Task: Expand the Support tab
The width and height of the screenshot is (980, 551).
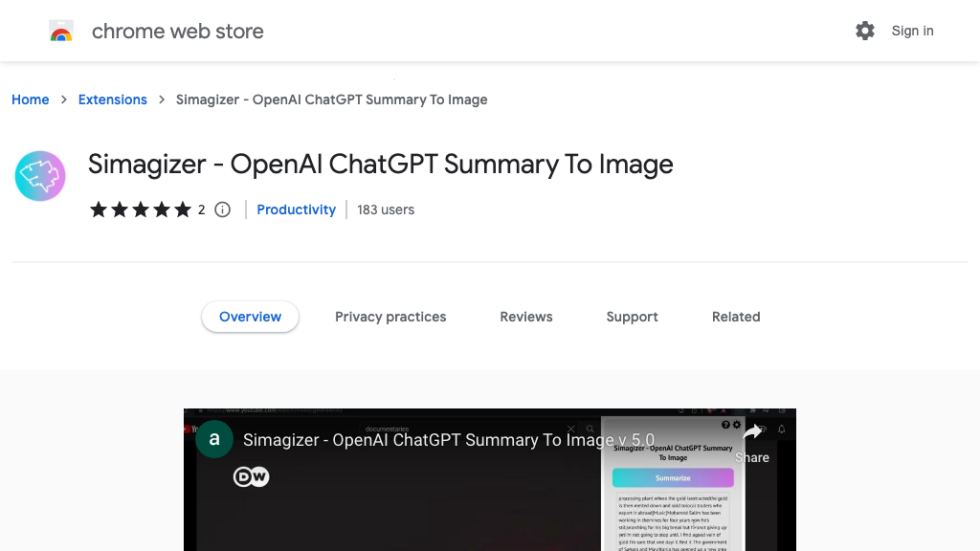Action: pos(632,317)
